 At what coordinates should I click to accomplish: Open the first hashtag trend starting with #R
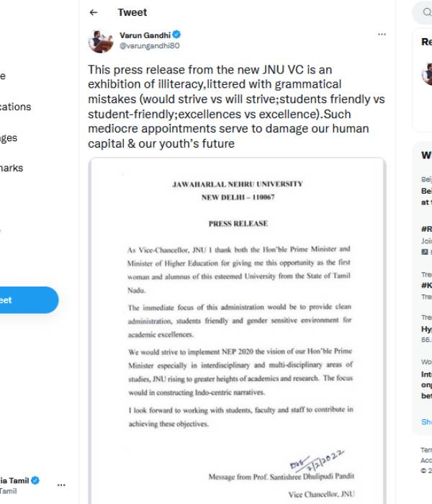[x=426, y=228]
